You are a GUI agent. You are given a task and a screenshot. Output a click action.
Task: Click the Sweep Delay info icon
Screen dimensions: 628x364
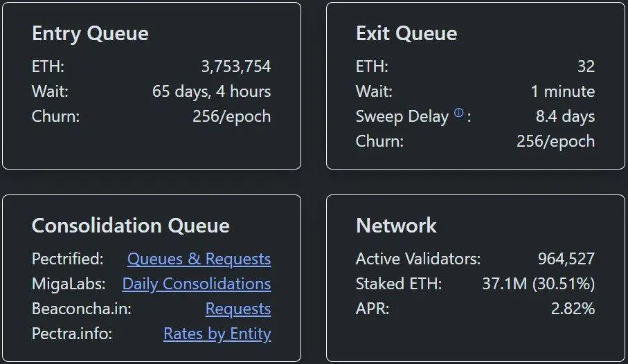click(x=458, y=114)
